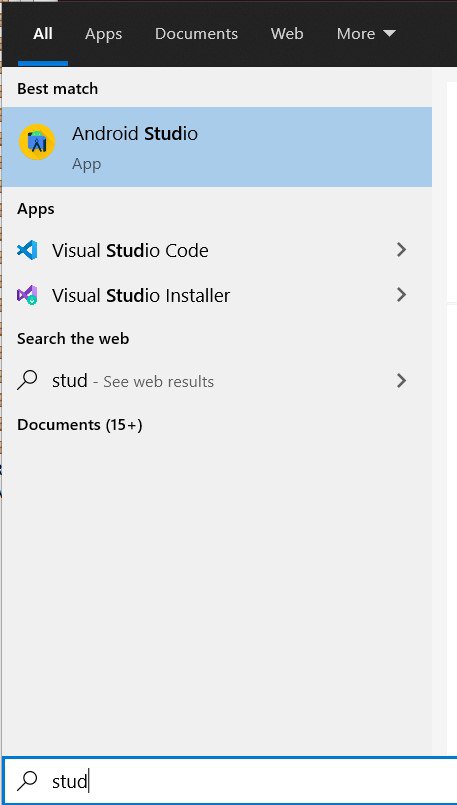The image size is (457, 805).
Task: Open the Android Studio app icon
Action: (x=37, y=142)
